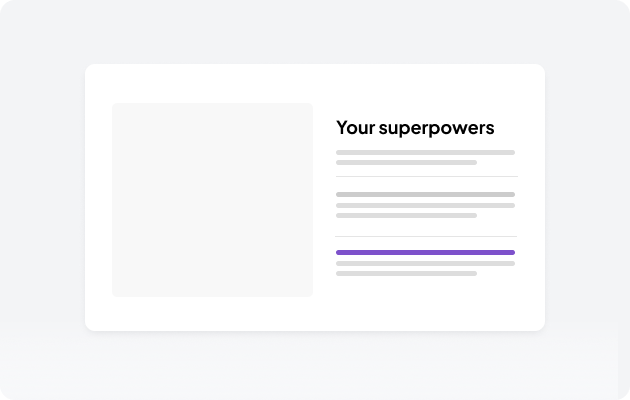This screenshot has height=400, width=630.
Task: Select the purple highlighted line
Action: pyautogui.click(x=425, y=252)
